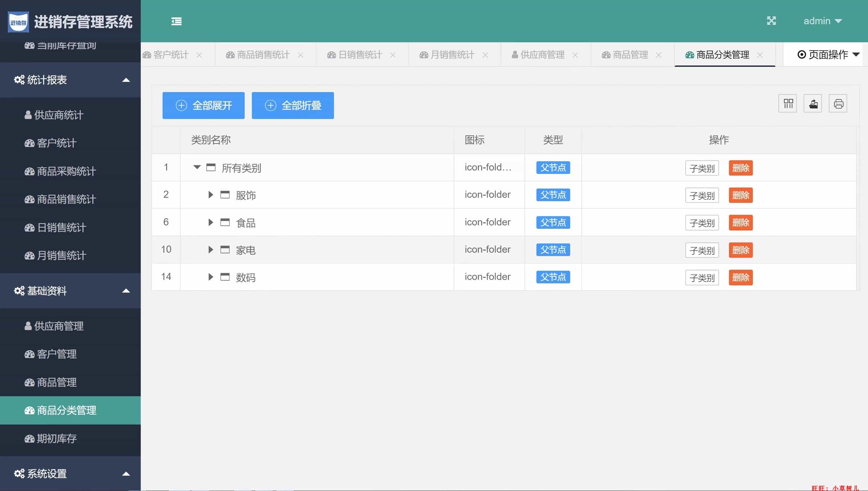Delete the 食品 category row
868x491 pixels.
(x=741, y=223)
